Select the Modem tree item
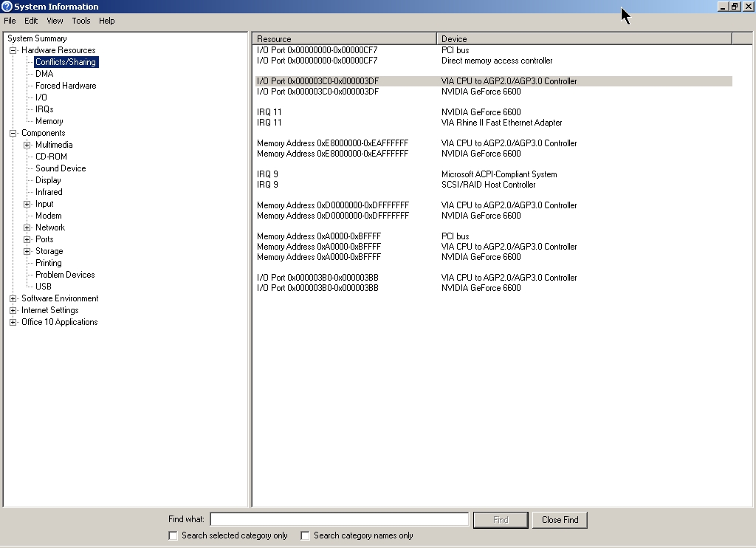The image size is (756, 548). click(48, 216)
